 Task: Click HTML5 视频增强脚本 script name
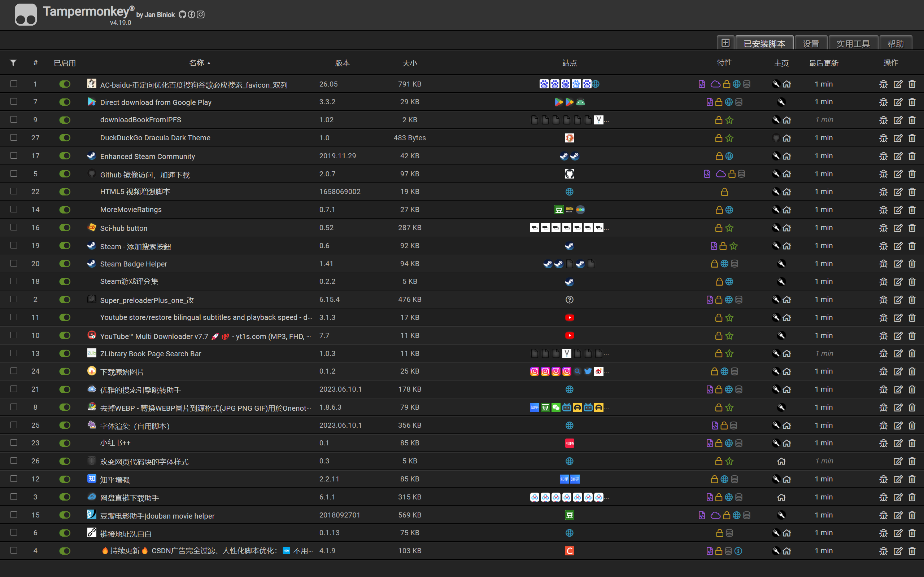click(135, 191)
